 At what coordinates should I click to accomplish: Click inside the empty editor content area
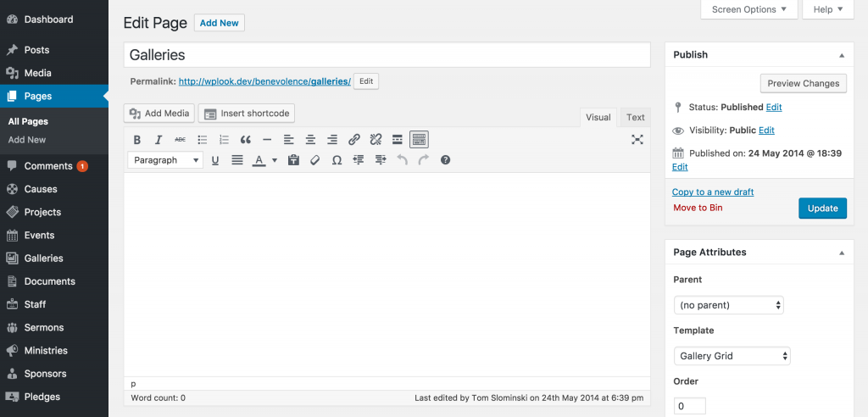tap(387, 274)
